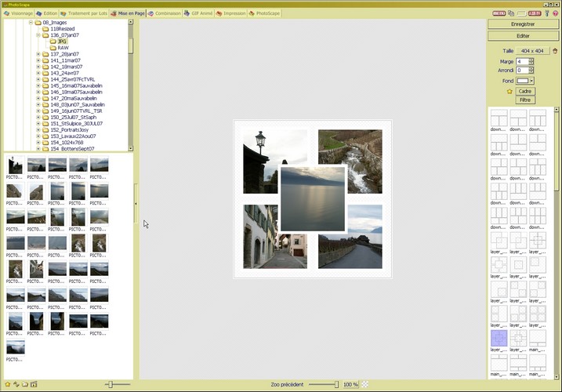Viewport: 562px width, 392px height.
Task: Open settings with the wrench icon
Action: (x=547, y=13)
